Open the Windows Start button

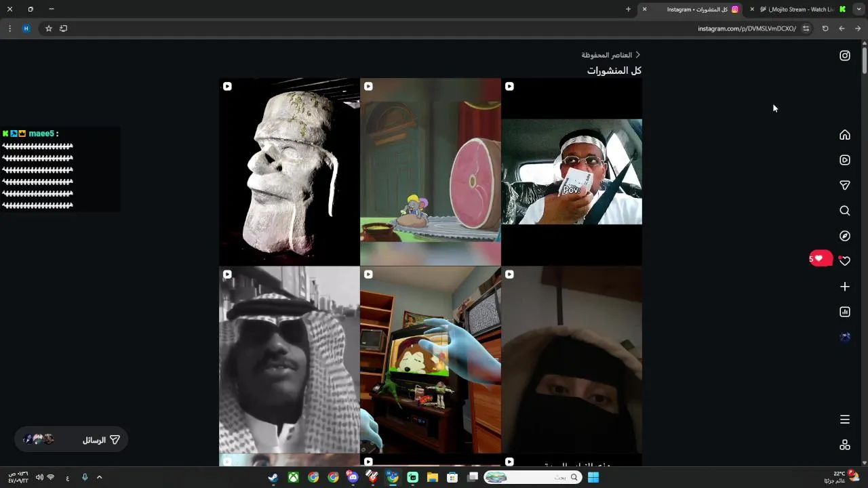pos(593,477)
